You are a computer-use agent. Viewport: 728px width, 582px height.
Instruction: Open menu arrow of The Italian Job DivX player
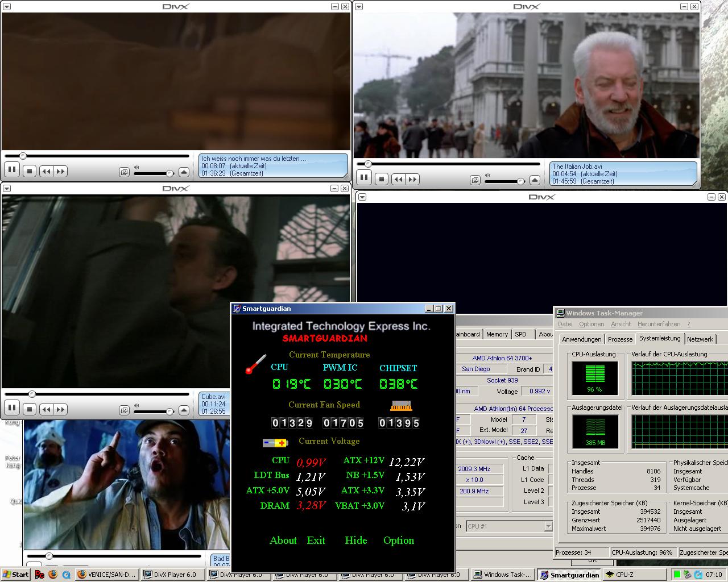358,6
